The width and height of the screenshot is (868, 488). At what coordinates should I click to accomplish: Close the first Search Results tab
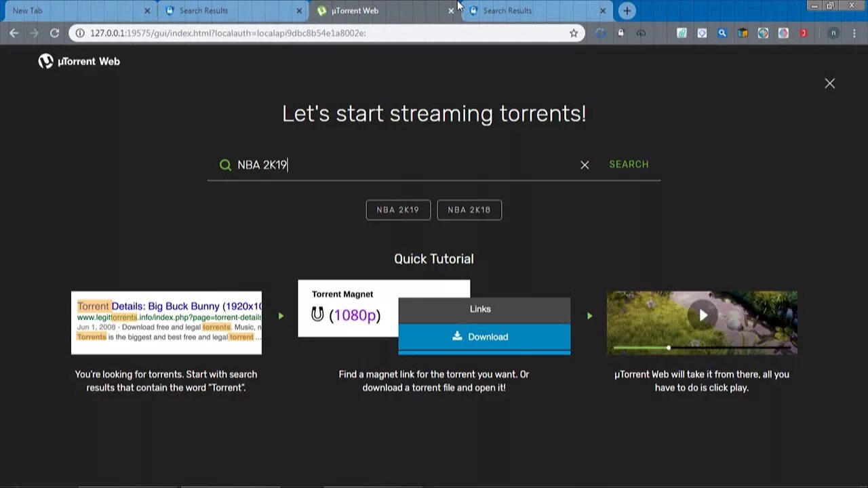click(299, 11)
